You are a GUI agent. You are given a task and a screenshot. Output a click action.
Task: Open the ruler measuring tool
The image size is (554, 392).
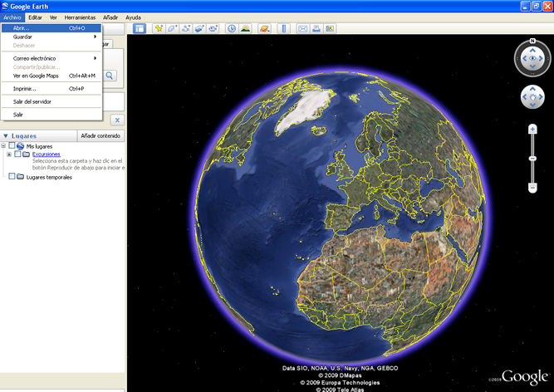coord(282,28)
